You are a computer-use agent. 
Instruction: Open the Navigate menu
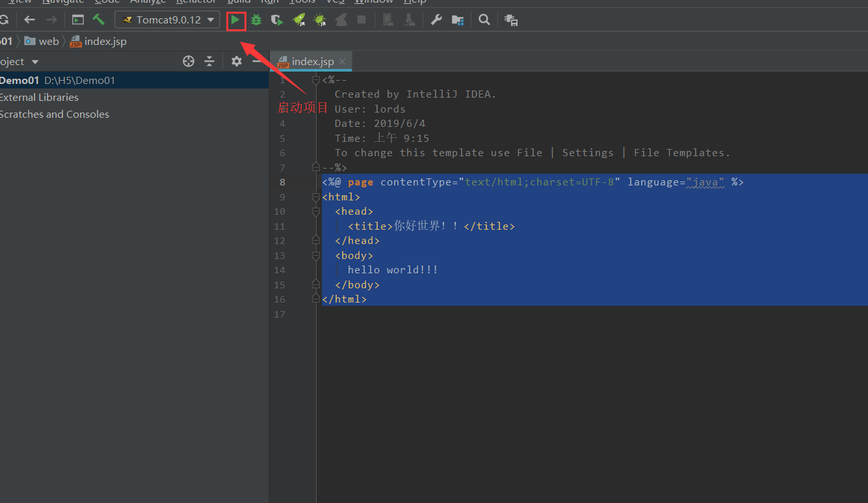click(63, 2)
